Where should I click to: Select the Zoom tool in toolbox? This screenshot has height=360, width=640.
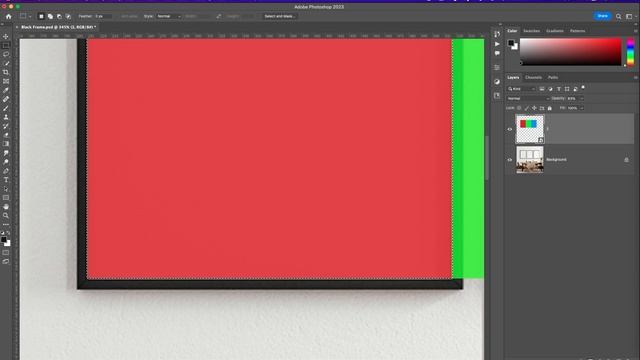(6, 216)
